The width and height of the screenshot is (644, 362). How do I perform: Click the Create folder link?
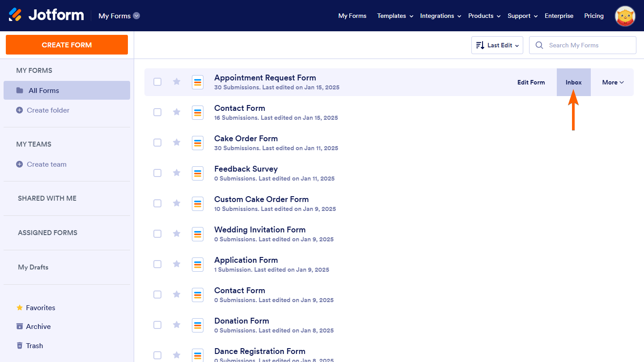point(48,110)
